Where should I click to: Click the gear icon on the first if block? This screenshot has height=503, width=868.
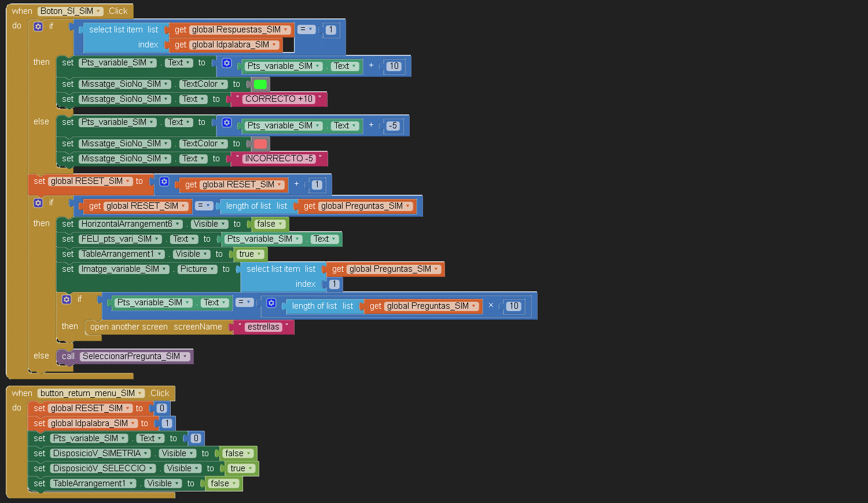[x=38, y=26]
